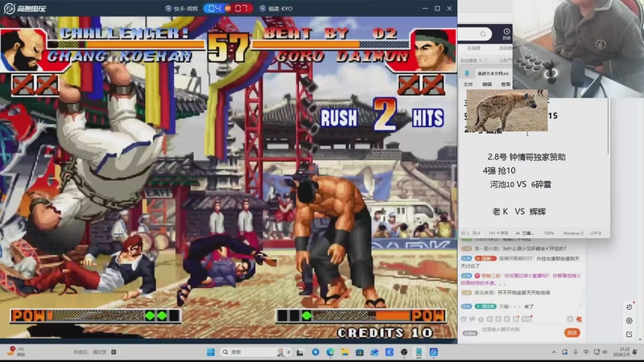Click the Notepad taskbar icon

419,352
